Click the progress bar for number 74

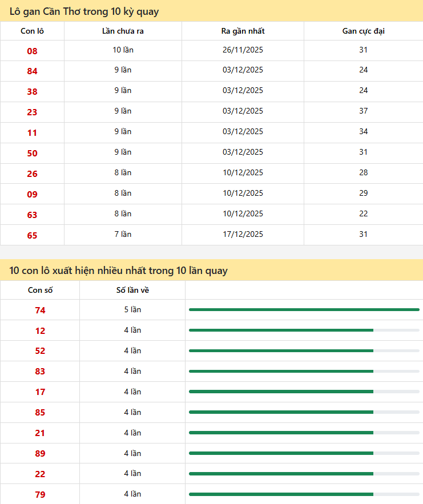(x=304, y=309)
